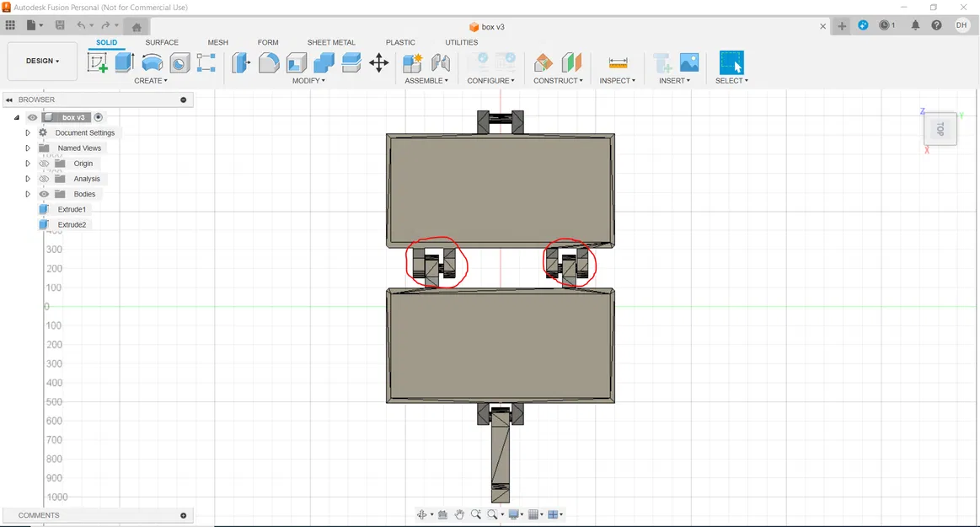Select the Create Sketch tool
The image size is (980, 527).
click(x=98, y=62)
